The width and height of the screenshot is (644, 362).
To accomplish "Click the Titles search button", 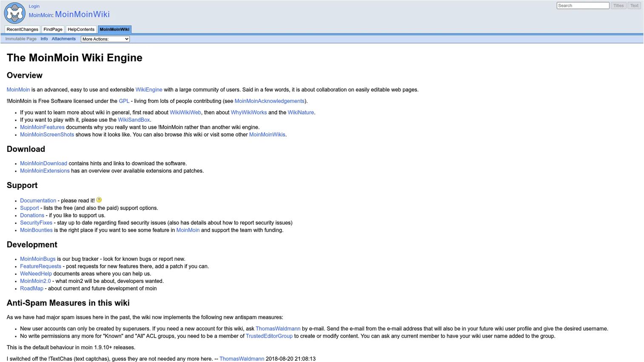I will [x=618, y=6].
